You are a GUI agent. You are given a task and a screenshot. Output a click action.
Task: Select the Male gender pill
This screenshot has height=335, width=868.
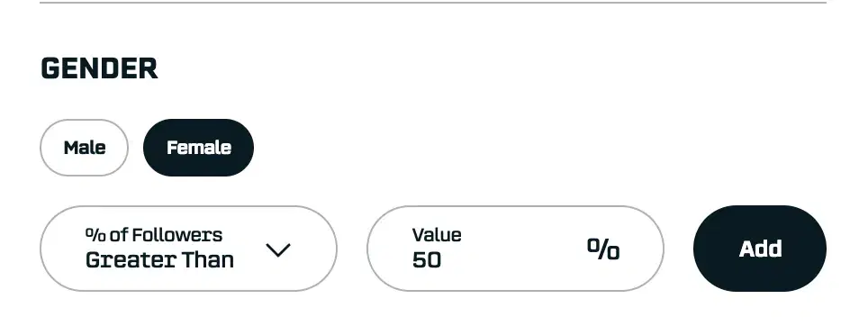click(x=84, y=148)
